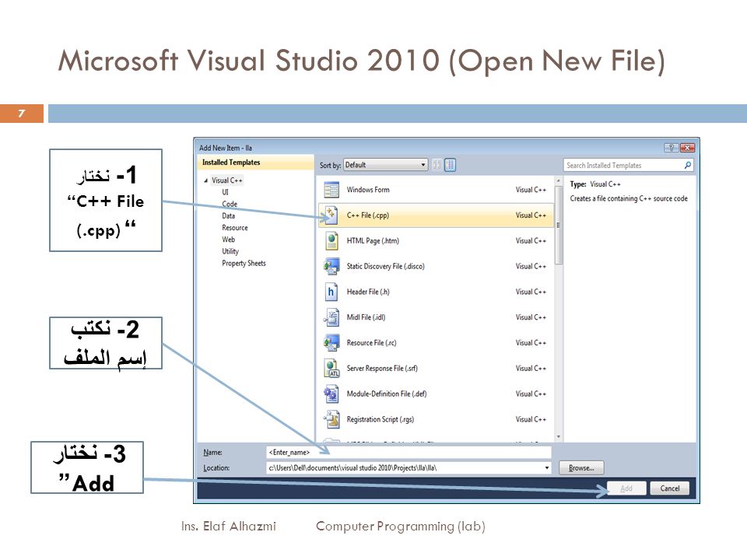The width and height of the screenshot is (747, 560).
Task: Click the Cancel button
Action: coord(669,488)
